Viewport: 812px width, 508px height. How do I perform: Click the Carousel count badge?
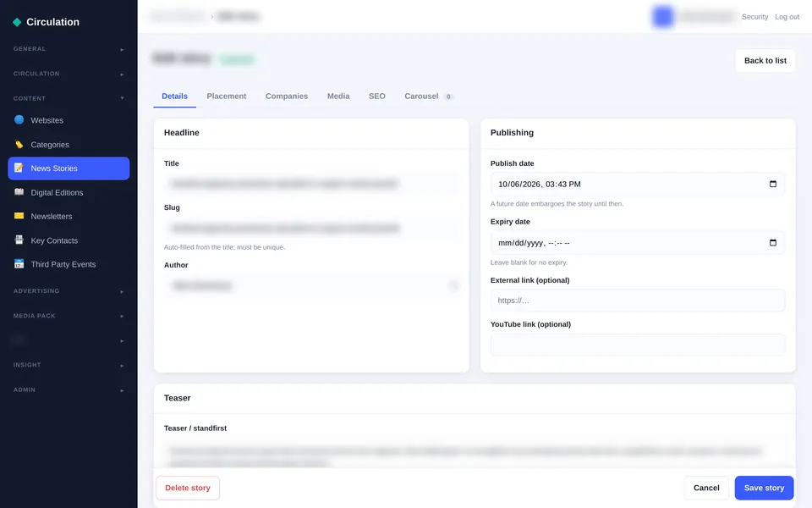pos(448,97)
